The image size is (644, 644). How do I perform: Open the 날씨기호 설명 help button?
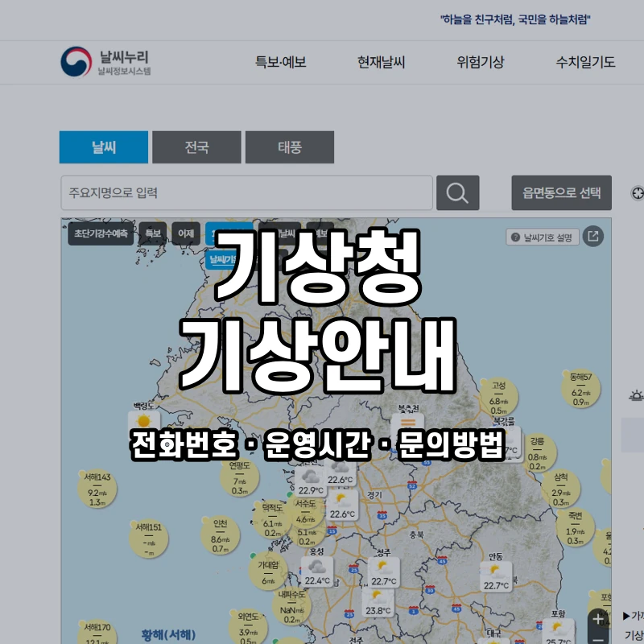pos(542,237)
